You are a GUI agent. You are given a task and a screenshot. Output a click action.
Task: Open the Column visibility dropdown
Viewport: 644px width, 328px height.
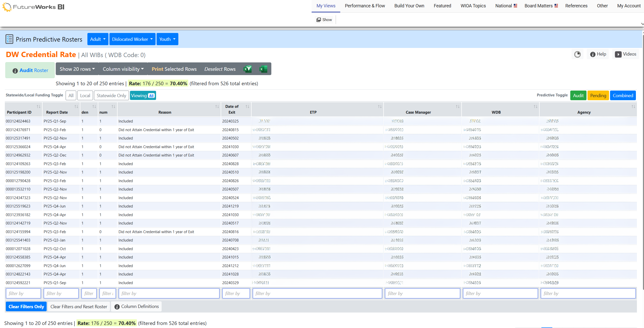123,69
